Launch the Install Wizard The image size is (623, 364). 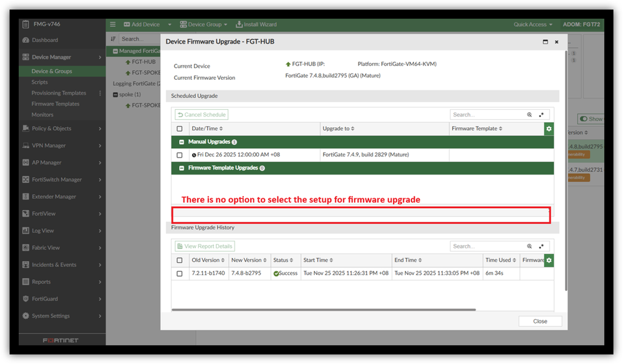click(256, 24)
